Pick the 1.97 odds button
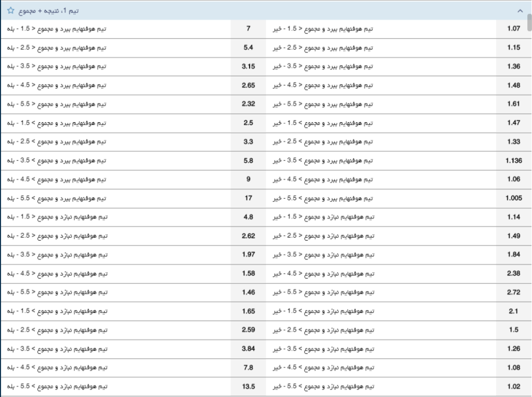 pos(248,254)
